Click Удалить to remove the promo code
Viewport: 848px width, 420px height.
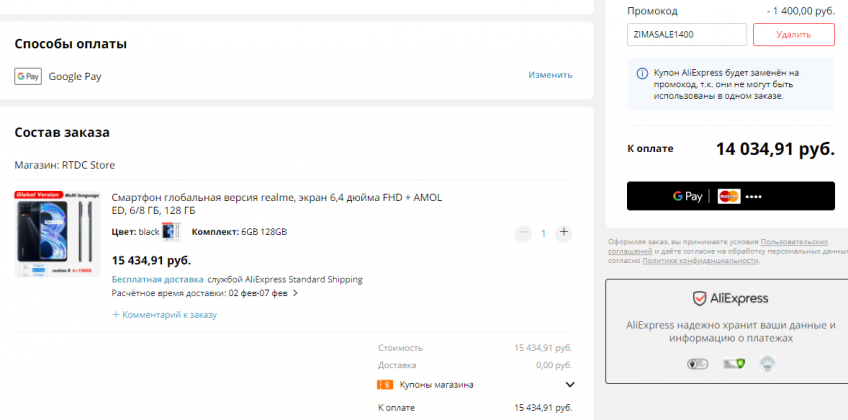click(793, 35)
